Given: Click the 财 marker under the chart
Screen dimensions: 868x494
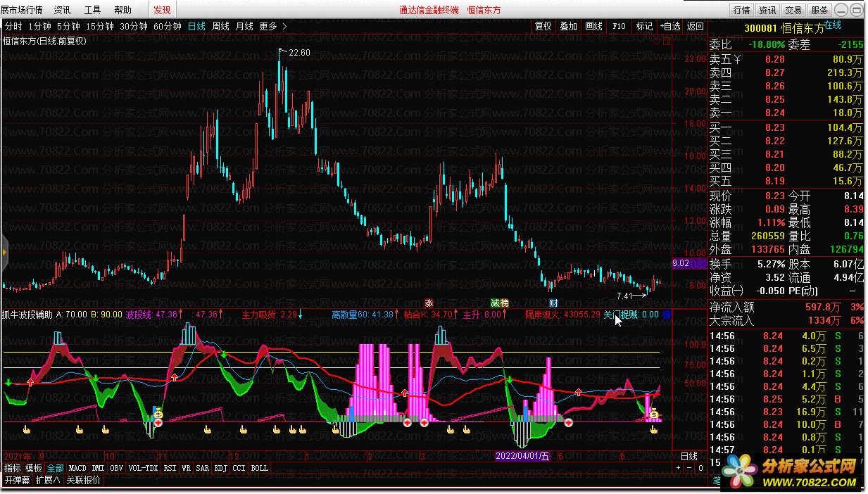Looking at the screenshot, I should coord(553,302).
